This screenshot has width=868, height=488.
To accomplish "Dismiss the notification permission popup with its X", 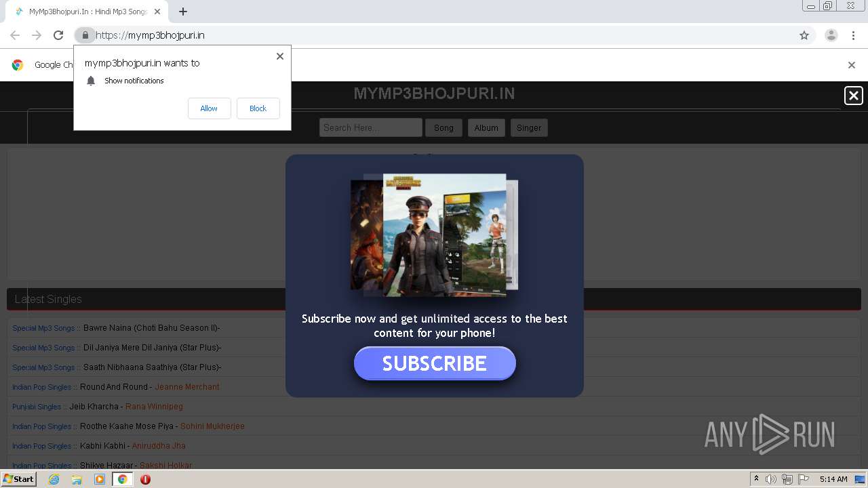I will (280, 56).
